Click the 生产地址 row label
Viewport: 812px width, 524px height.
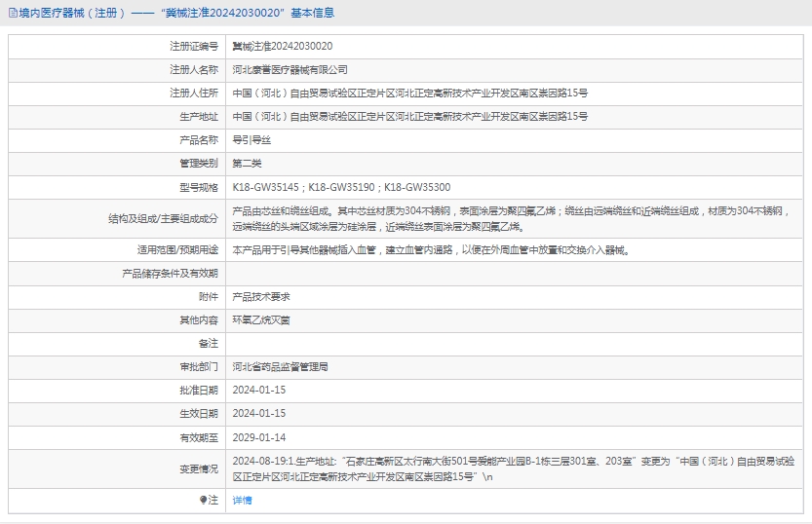pyautogui.click(x=198, y=116)
